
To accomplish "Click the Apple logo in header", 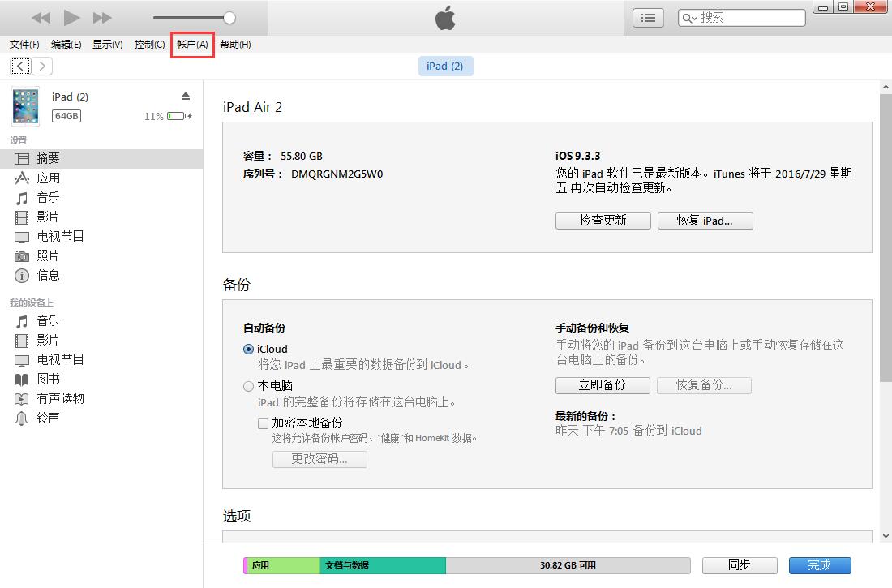I will (x=445, y=18).
